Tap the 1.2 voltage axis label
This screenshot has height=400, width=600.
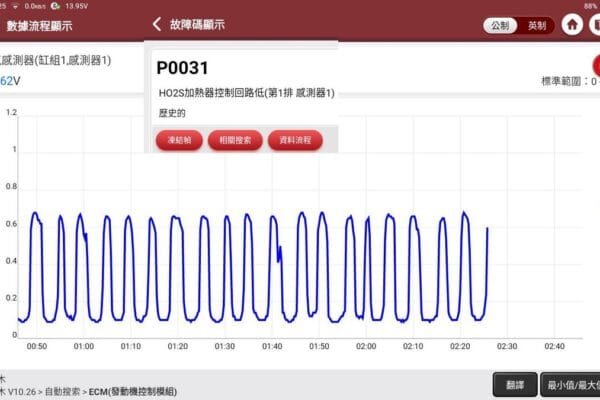coord(11,112)
